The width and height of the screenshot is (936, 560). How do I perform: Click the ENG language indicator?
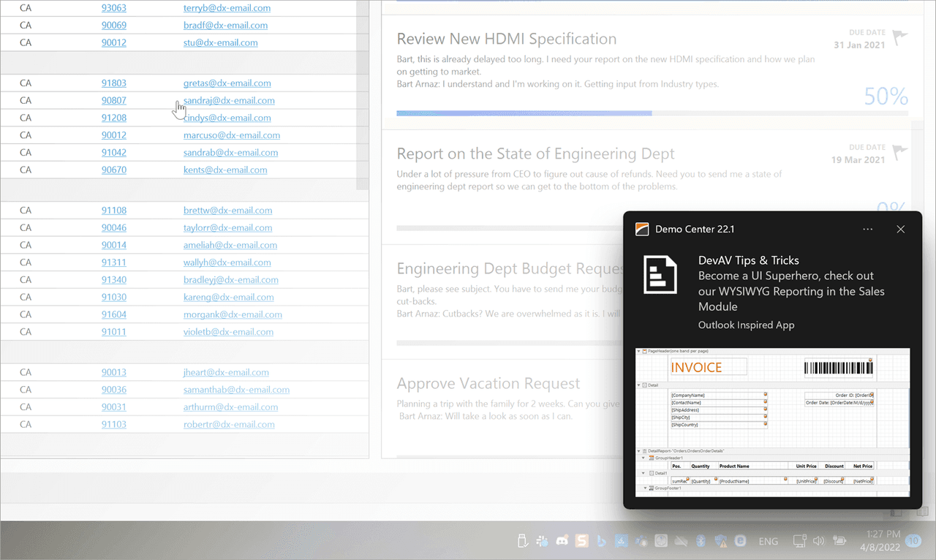tap(769, 542)
